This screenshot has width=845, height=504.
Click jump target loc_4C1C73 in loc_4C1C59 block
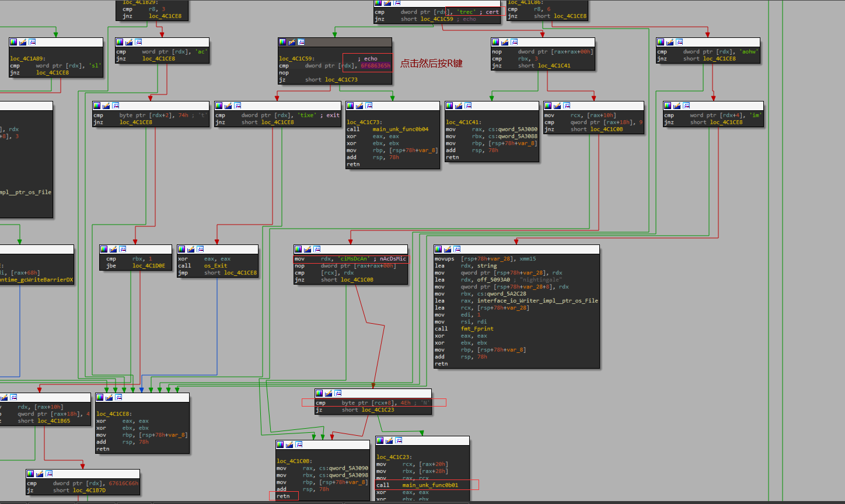click(x=341, y=80)
